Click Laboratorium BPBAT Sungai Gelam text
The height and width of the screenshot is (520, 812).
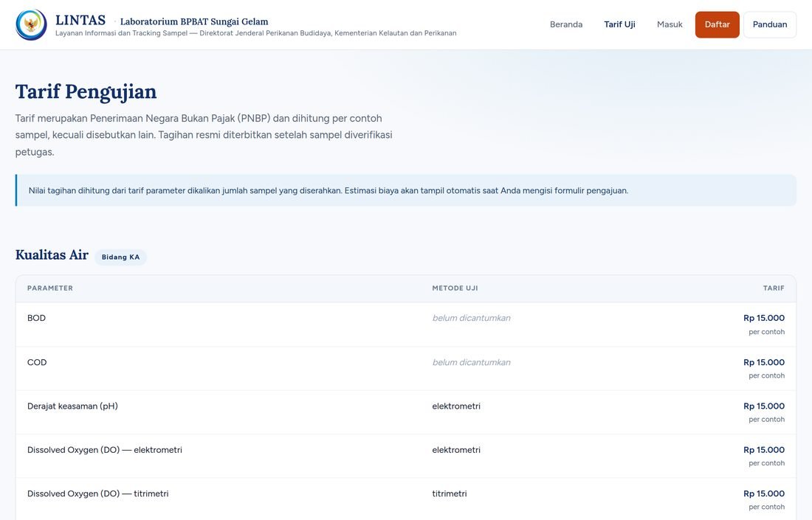tap(194, 21)
